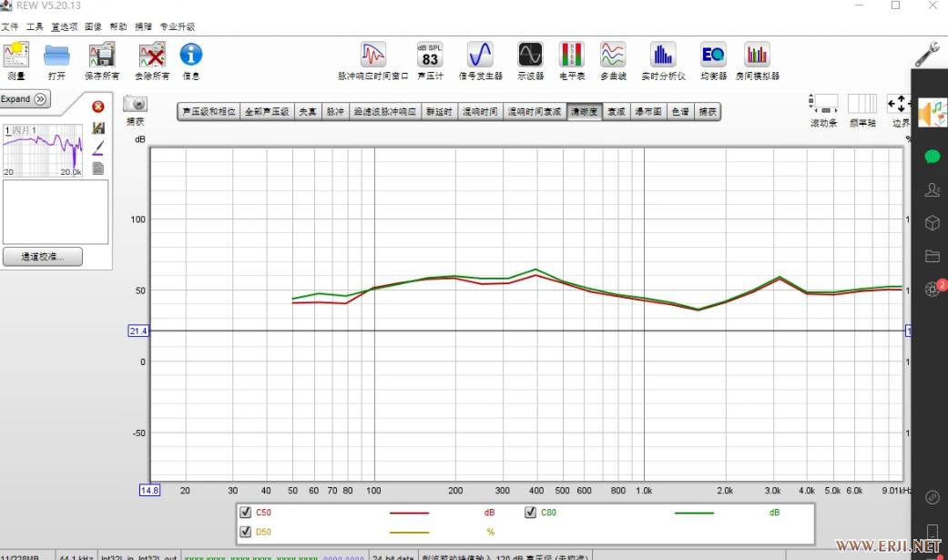Click the graph capture camera icon
948x560 pixels.
click(135, 104)
